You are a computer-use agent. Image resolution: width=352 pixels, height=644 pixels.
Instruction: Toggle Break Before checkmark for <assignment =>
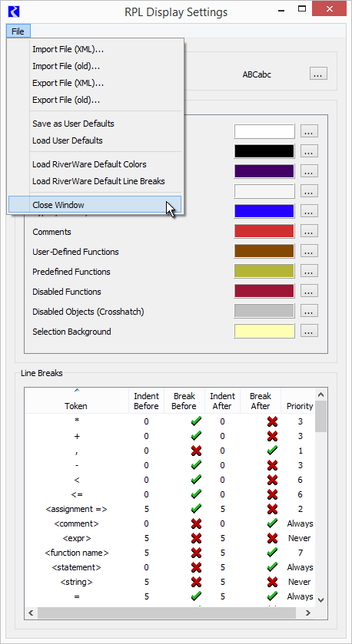197,509
